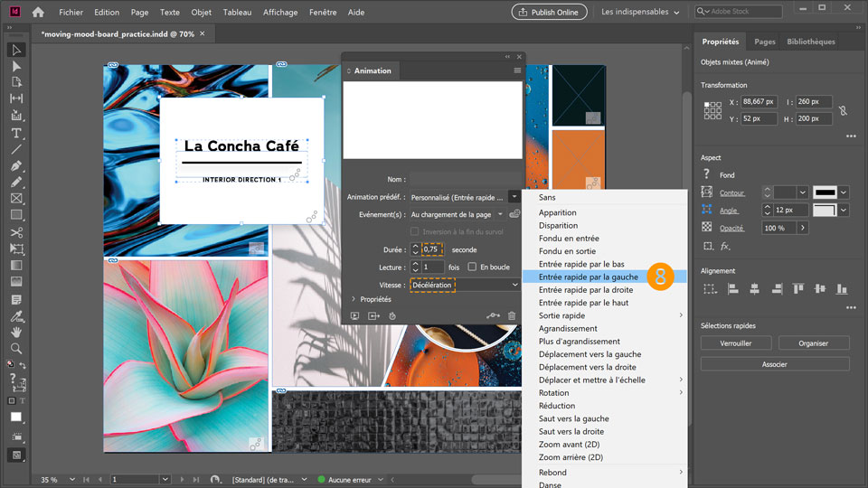
Task: Click the Home icon
Action: point(38,12)
